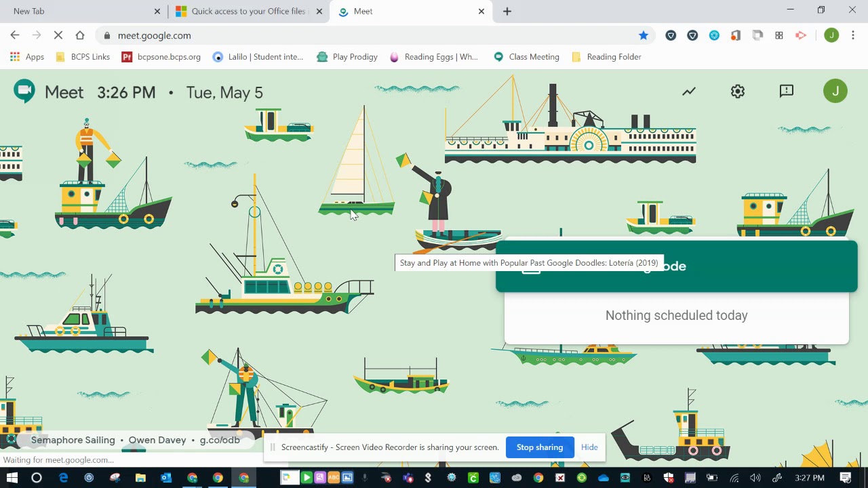Open BCPS Links bookmark folder
The image size is (868, 488).
click(82, 57)
